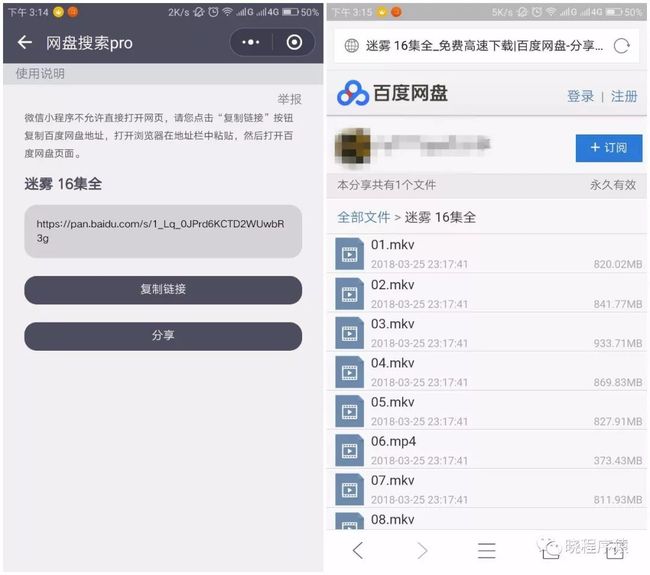Image resolution: width=650 pixels, height=575 pixels.
Task: Click the 869.83MB size value
Action: pyautogui.click(x=618, y=382)
